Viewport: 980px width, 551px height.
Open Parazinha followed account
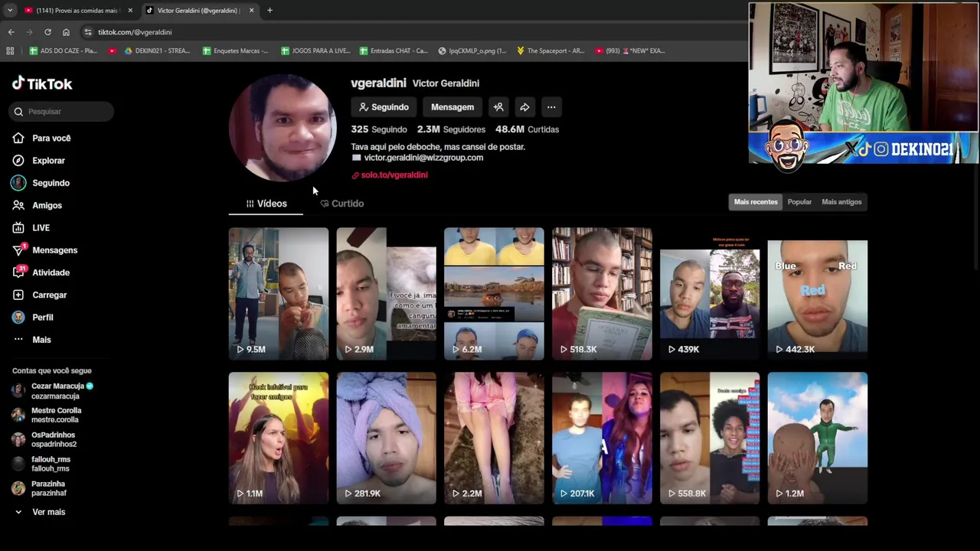tap(39, 488)
